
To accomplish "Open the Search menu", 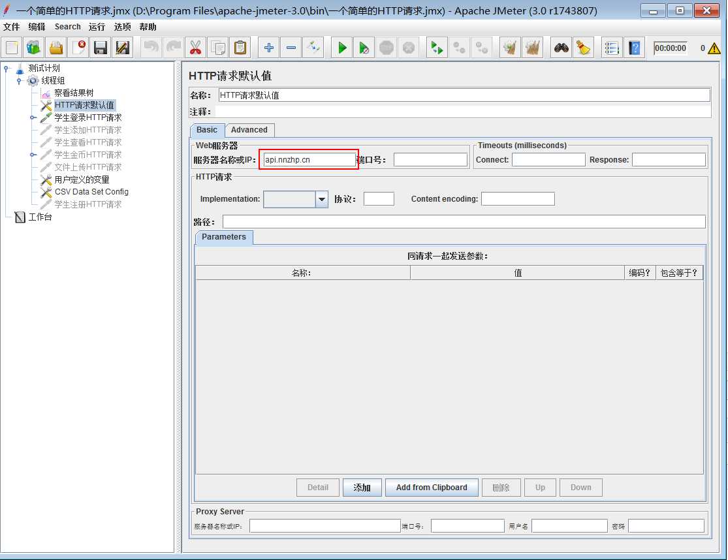I will [68, 27].
